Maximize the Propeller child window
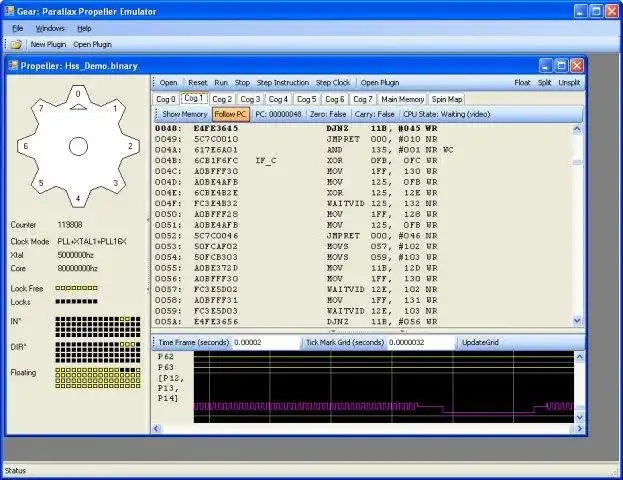Screen dimensions: 623x480 tap(561, 66)
